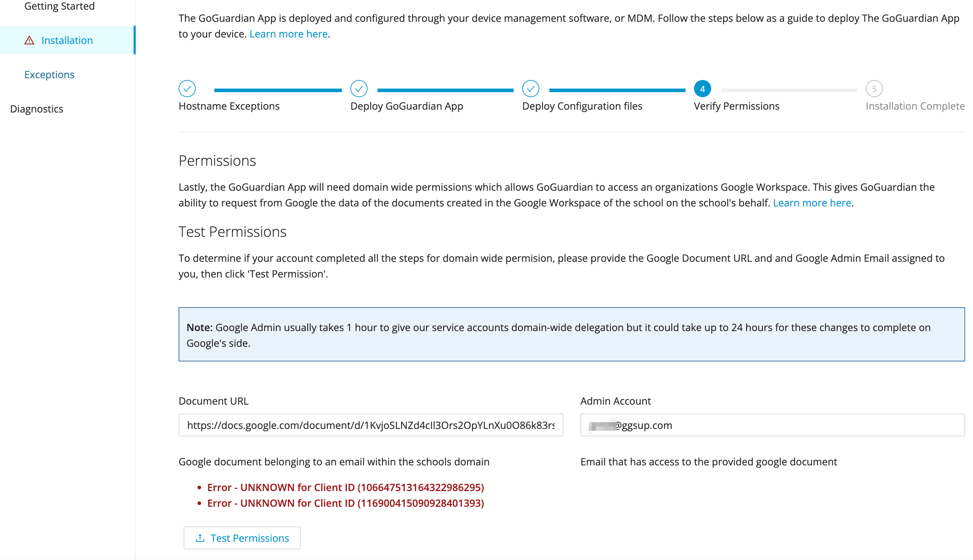Image resolution: width=973 pixels, height=560 pixels.
Task: Select the Admin Account email field
Action: pyautogui.click(x=773, y=425)
